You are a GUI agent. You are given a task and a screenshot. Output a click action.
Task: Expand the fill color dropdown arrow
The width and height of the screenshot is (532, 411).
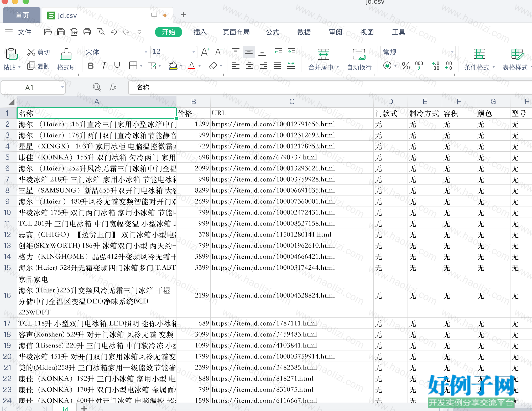coord(181,66)
